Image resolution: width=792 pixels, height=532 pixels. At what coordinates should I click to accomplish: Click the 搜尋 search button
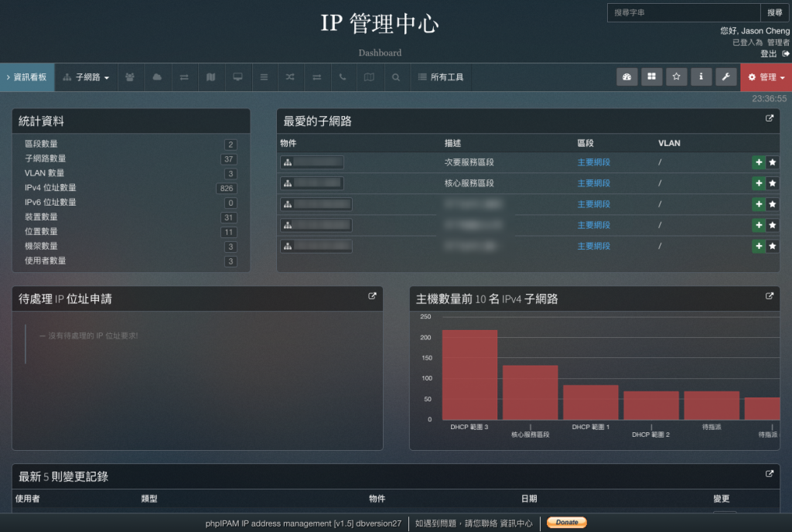pos(774,12)
